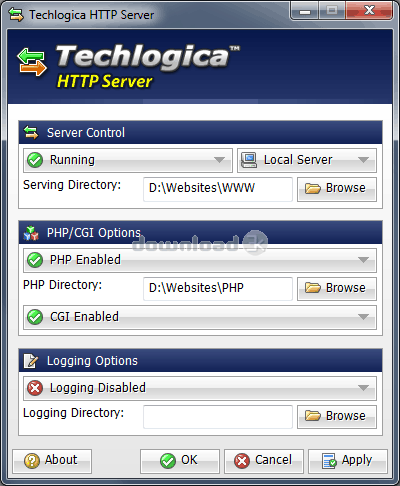Click the red X icon beside Logging Disabled
This screenshot has width=400, height=486.
35,388
